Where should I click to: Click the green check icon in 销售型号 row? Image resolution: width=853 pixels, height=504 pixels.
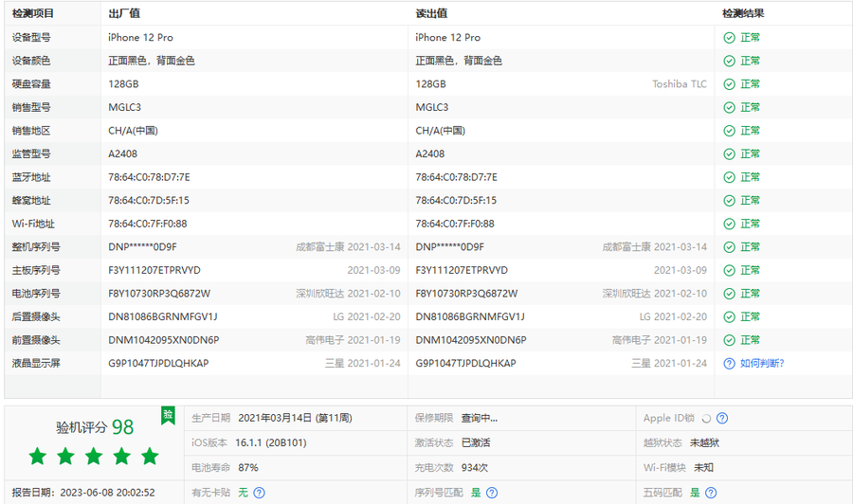tap(729, 108)
